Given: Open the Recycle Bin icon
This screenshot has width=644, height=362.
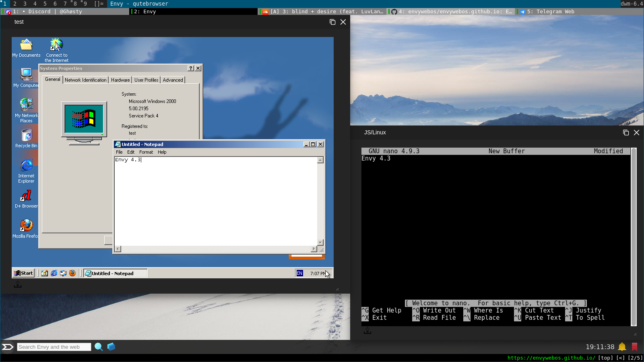Looking at the screenshot, I should tap(26, 138).
